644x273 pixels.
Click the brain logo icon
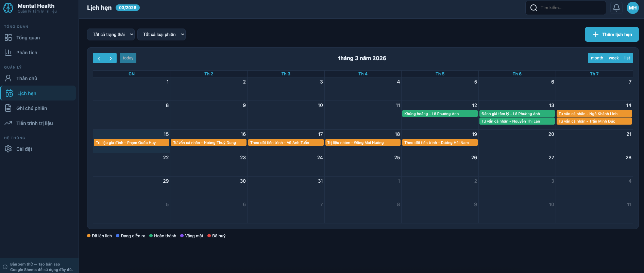(x=8, y=8)
